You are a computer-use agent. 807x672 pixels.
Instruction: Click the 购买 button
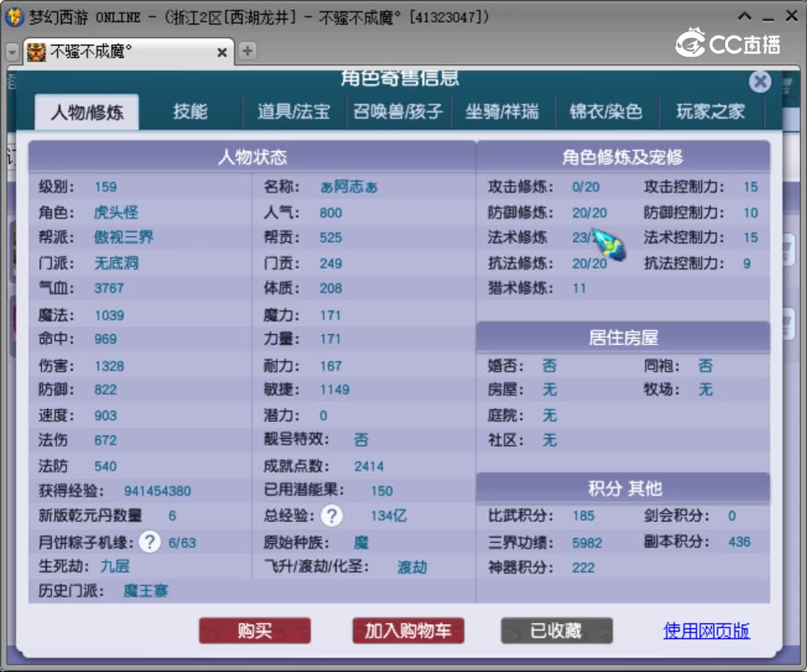click(x=255, y=630)
